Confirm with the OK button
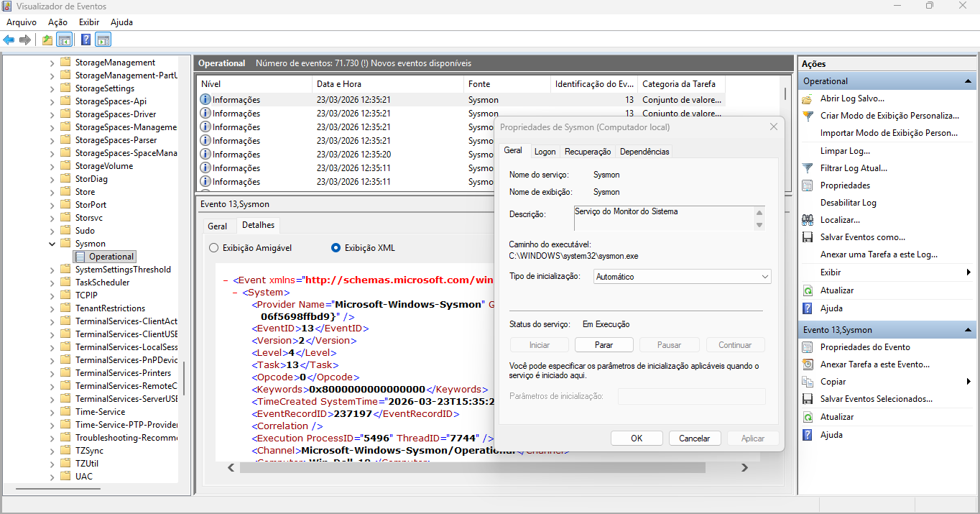 point(637,438)
